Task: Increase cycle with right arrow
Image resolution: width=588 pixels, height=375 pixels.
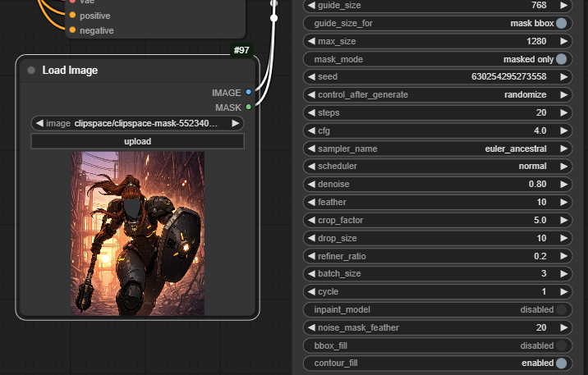Action: click(563, 292)
